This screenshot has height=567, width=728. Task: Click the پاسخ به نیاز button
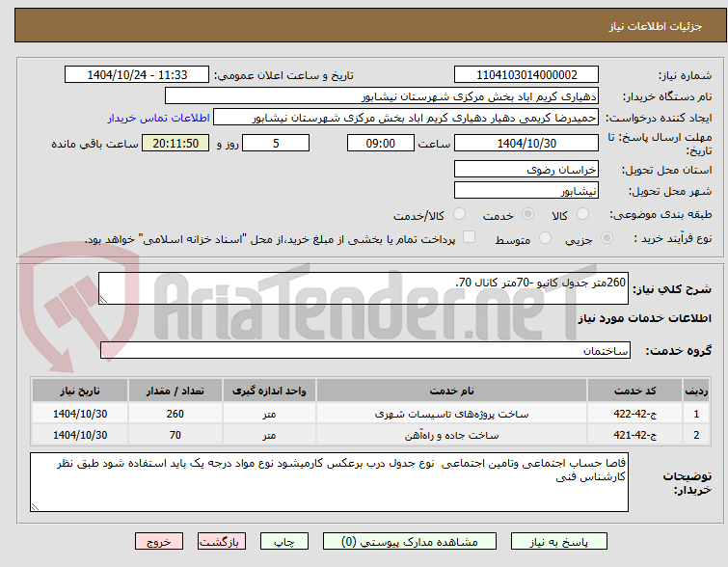pyautogui.click(x=559, y=542)
